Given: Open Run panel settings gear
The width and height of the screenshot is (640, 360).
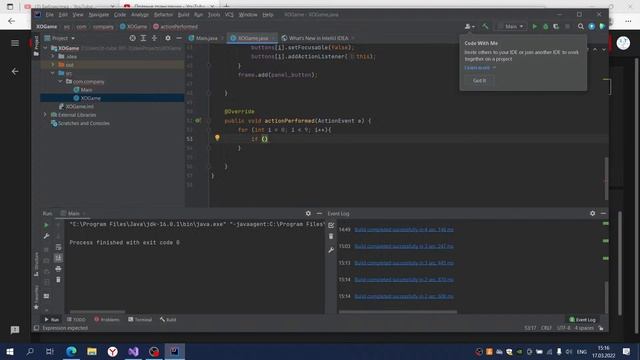Looking at the screenshot, I should pyautogui.click(x=308, y=213).
